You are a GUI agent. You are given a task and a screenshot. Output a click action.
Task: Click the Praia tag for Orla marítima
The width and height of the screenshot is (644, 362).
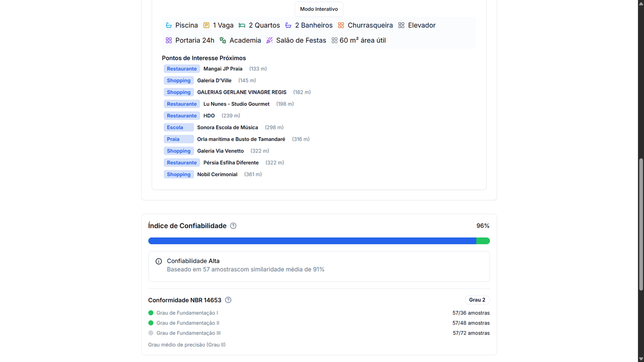click(x=178, y=139)
